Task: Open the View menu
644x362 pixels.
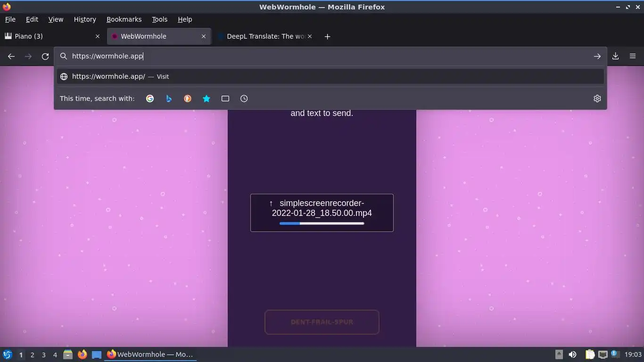Action: point(56,19)
